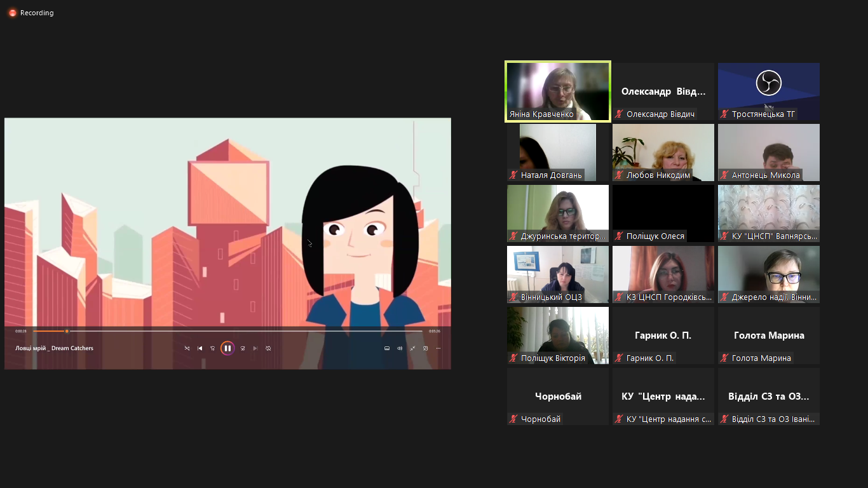The image size is (868, 488).
Task: Select Олександр Півдич participant tile
Action: click(663, 91)
